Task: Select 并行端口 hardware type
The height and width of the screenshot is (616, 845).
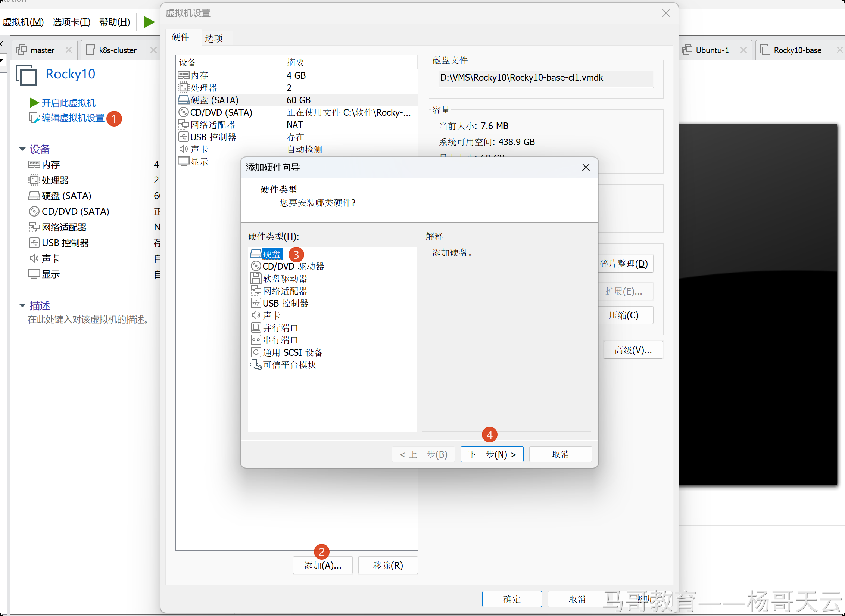Action: tap(274, 328)
